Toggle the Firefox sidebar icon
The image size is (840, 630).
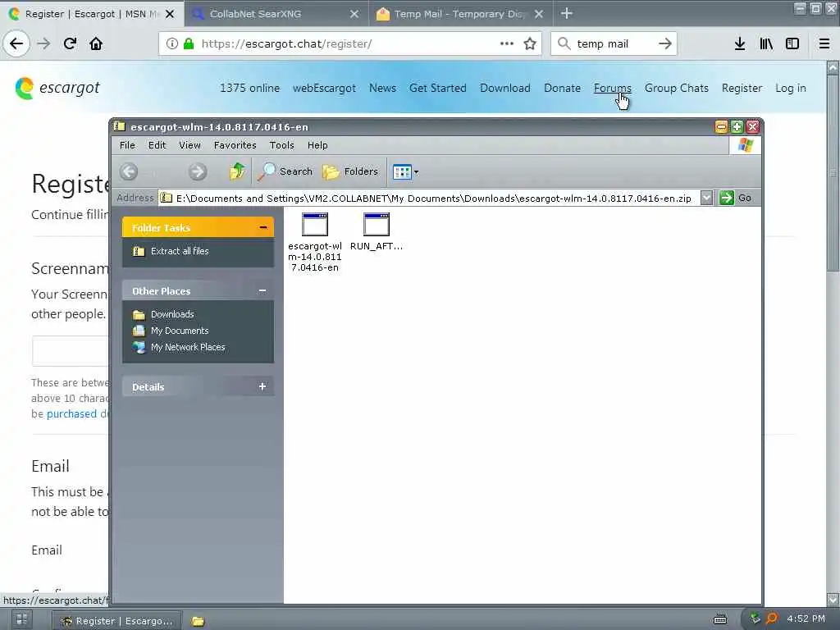pyautogui.click(x=792, y=43)
